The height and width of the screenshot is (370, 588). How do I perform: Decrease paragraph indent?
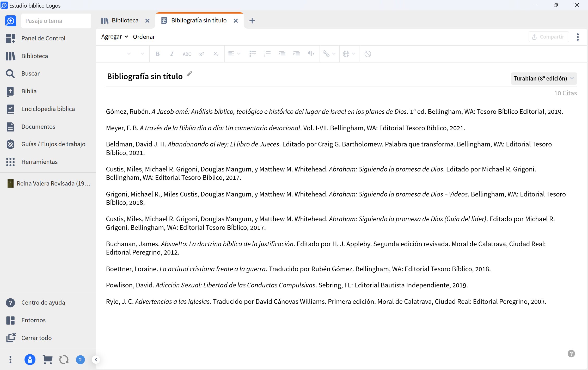click(282, 54)
